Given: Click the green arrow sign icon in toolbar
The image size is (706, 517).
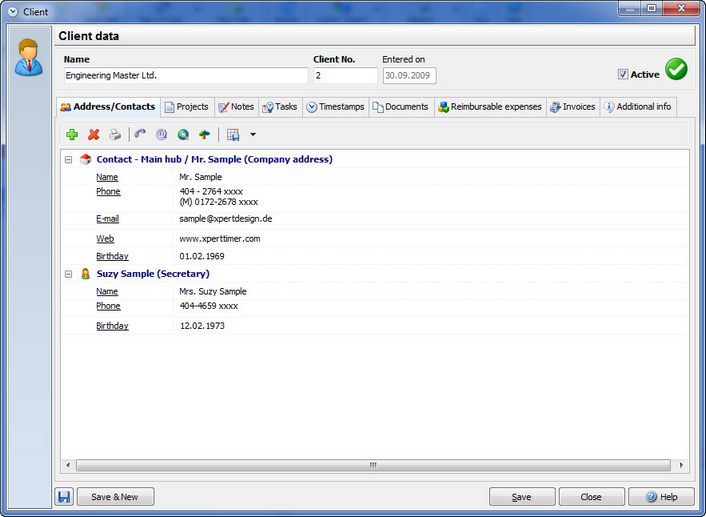Looking at the screenshot, I should click(x=204, y=134).
